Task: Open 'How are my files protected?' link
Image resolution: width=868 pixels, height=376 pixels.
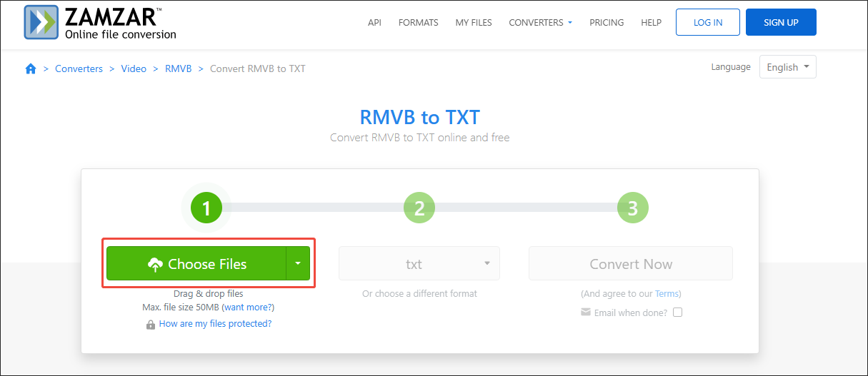Action: click(215, 323)
